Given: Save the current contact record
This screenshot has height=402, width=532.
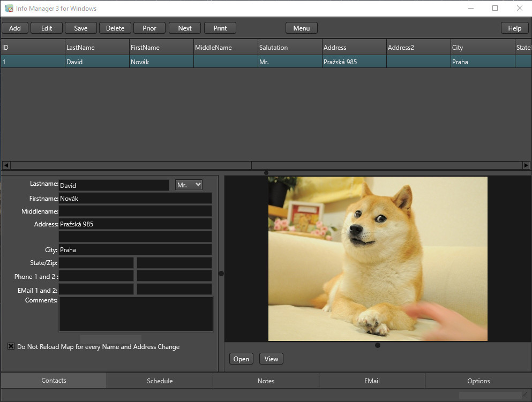Looking at the screenshot, I should click(x=81, y=28).
